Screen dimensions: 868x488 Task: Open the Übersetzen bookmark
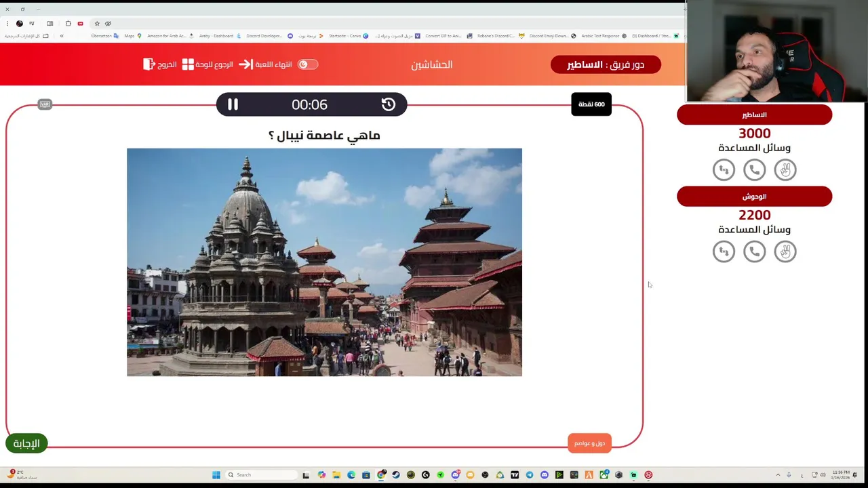tap(104, 36)
